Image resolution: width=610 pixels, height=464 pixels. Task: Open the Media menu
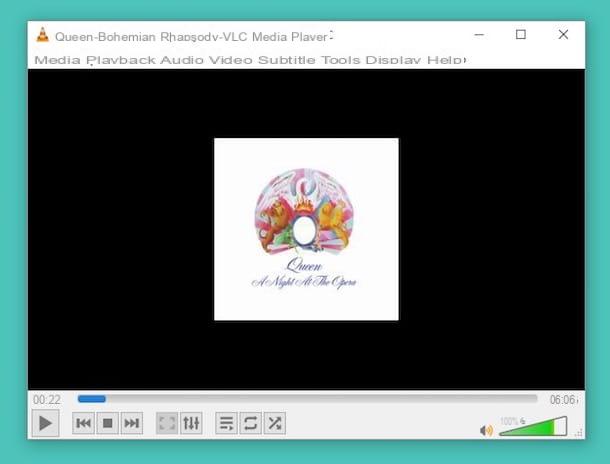(58, 60)
